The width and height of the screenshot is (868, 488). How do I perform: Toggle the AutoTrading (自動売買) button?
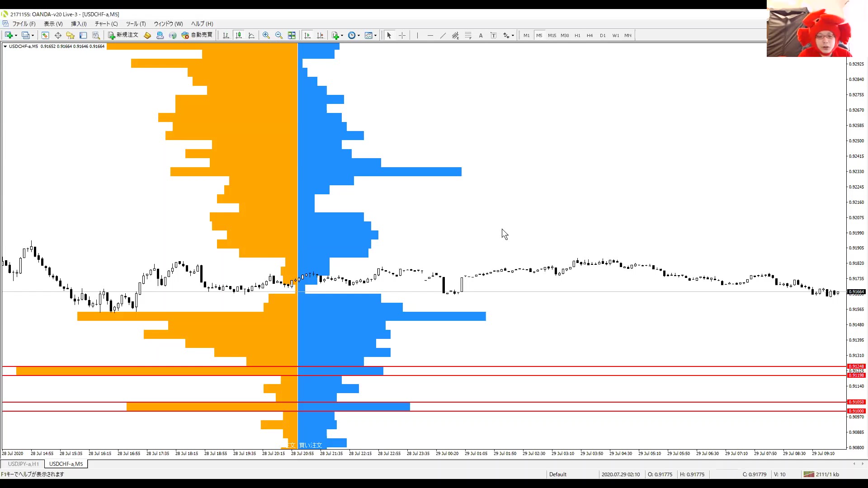click(197, 35)
